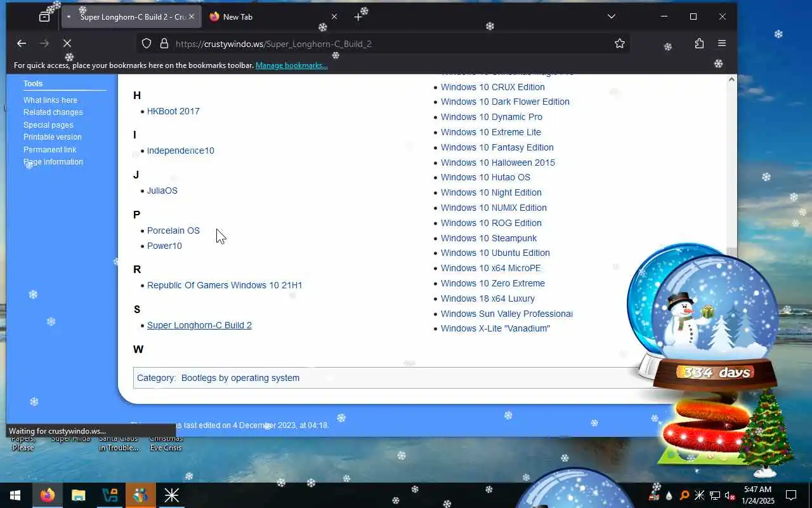Open Special pages link

point(48,125)
